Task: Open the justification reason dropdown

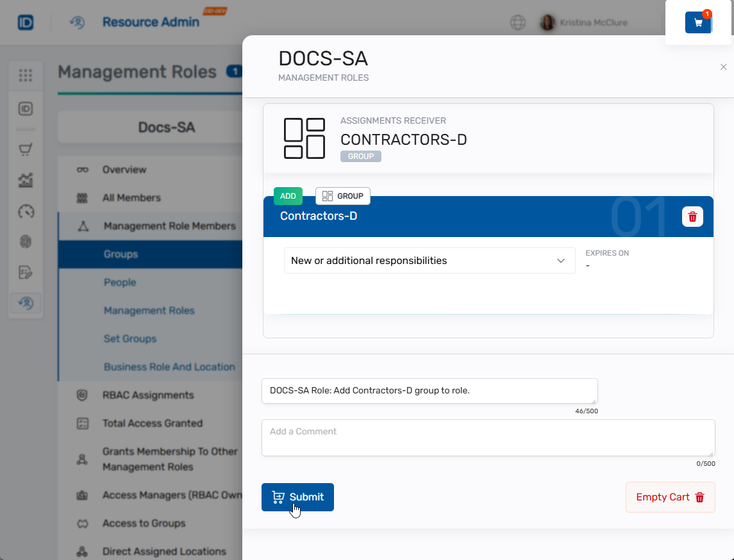Action: (429, 261)
